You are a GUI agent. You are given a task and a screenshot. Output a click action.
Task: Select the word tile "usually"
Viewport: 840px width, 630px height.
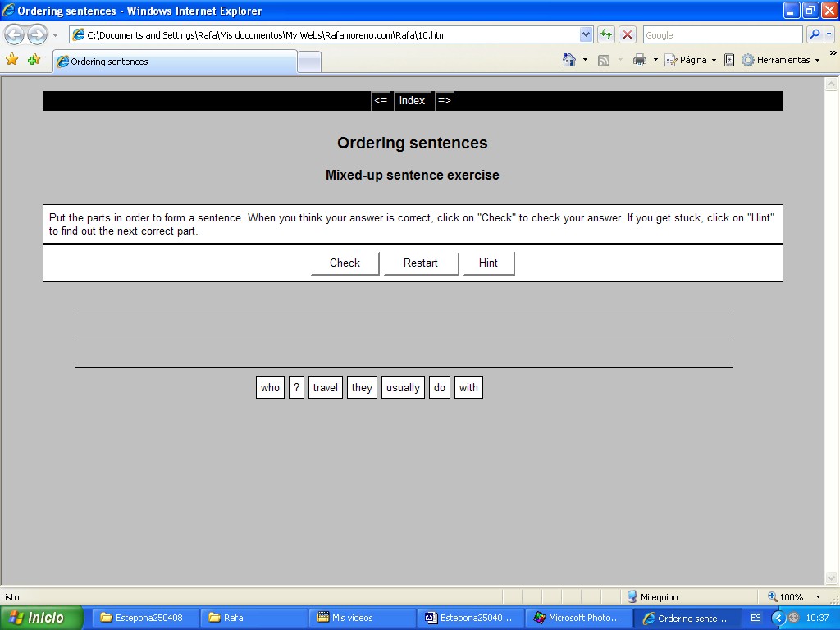pyautogui.click(x=403, y=387)
